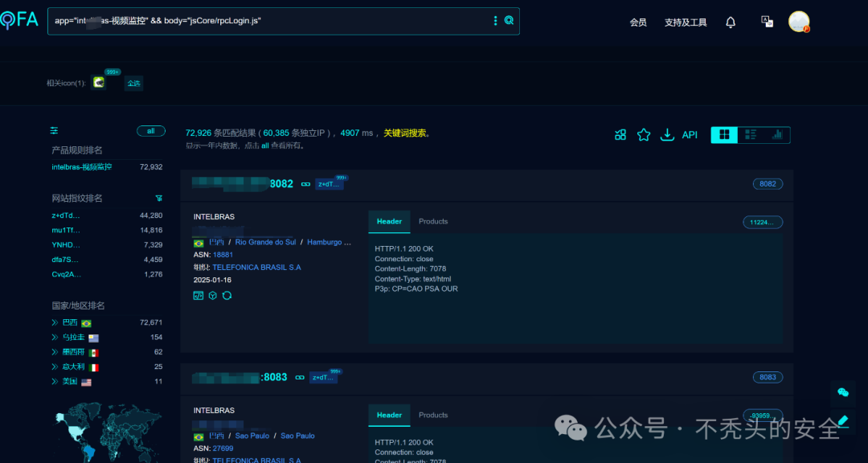The height and width of the screenshot is (463, 868).
Task: Click the refresh icon under 2025-01-16
Action: (227, 296)
